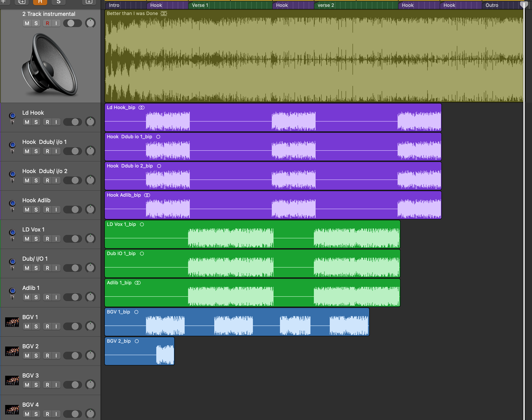Click the microphone icon on Ld Hook track
Viewport: 532px width, 420px height.
click(12, 118)
